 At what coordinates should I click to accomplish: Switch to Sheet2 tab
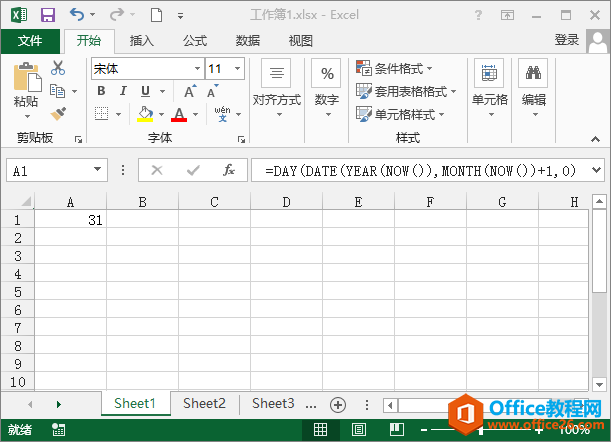pyautogui.click(x=204, y=403)
